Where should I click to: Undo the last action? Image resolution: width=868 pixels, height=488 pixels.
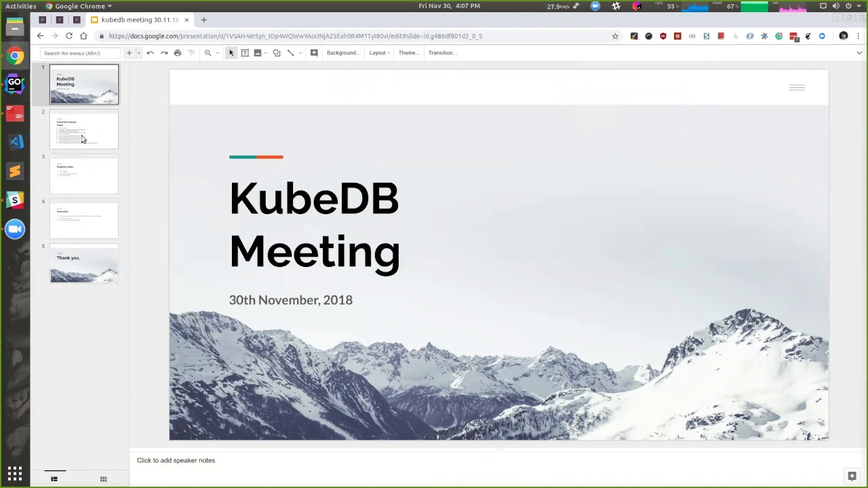[x=151, y=53]
